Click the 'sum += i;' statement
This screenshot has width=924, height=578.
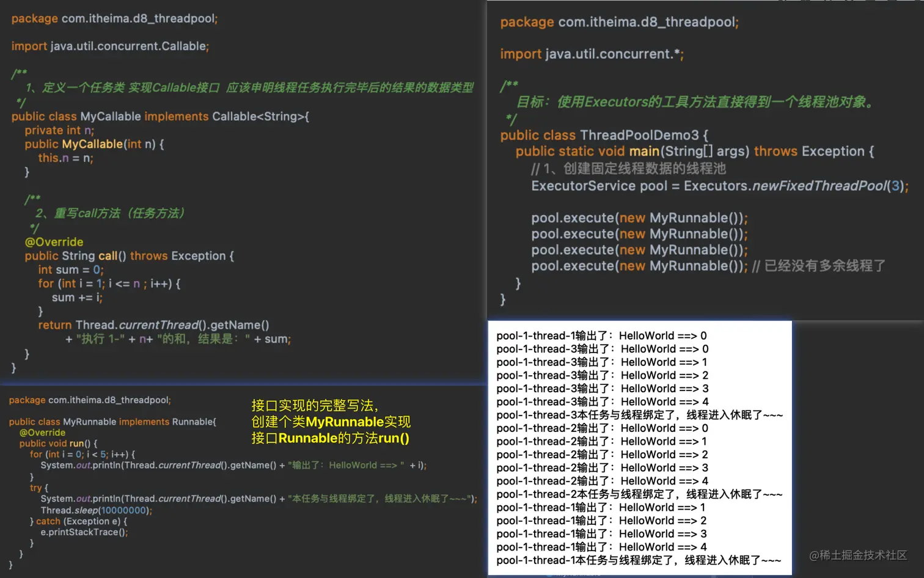[77, 298]
